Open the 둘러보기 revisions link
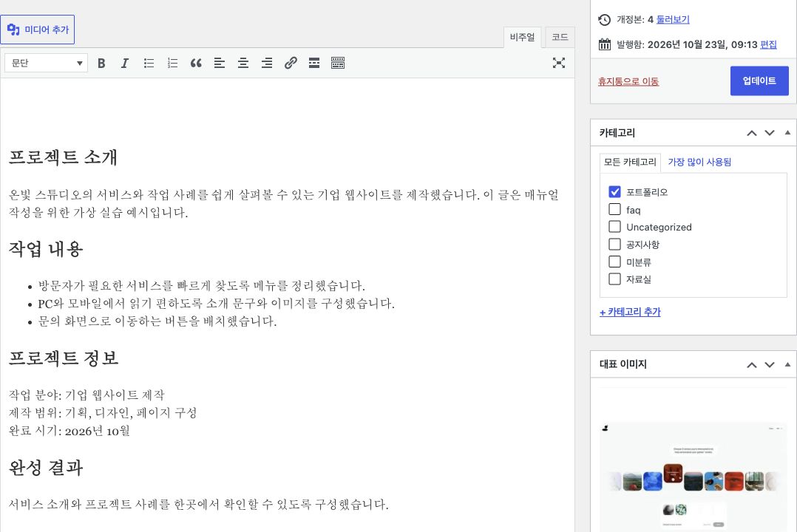The image size is (797, 532). 673,19
